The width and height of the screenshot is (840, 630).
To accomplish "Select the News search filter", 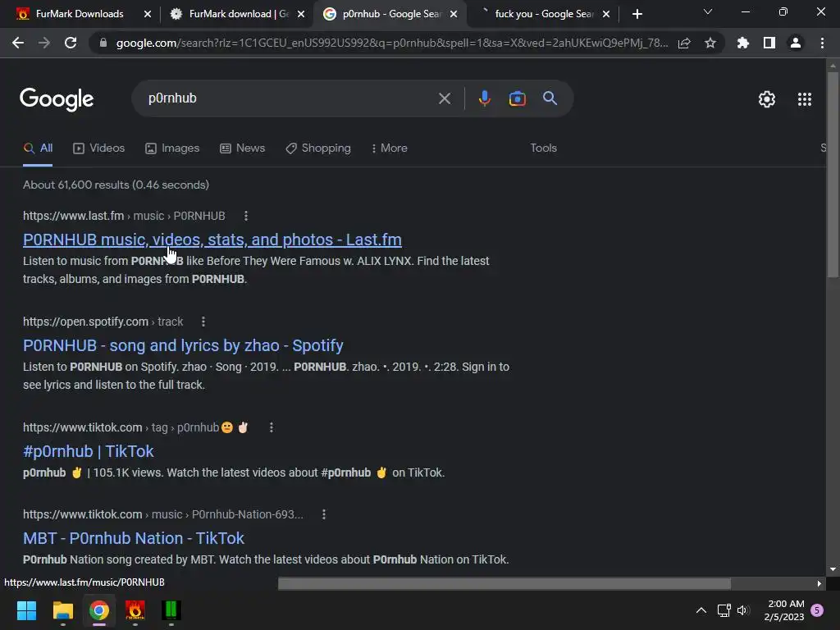I will click(242, 148).
